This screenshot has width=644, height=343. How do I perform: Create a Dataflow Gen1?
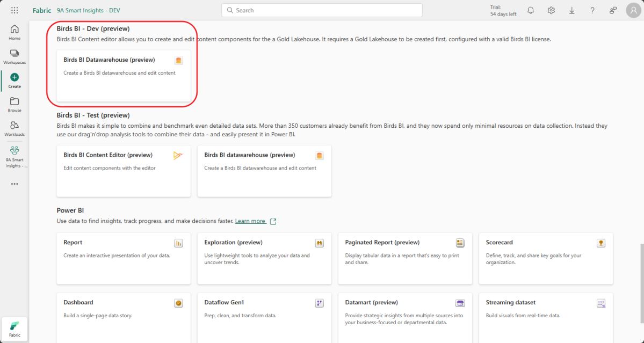[264, 318]
